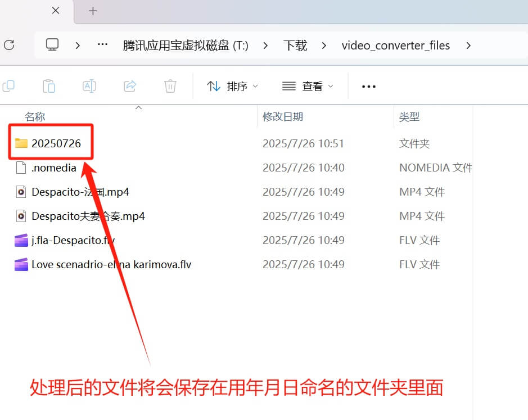Click the breadcrumb ellipsis for hidden folders

click(x=102, y=45)
